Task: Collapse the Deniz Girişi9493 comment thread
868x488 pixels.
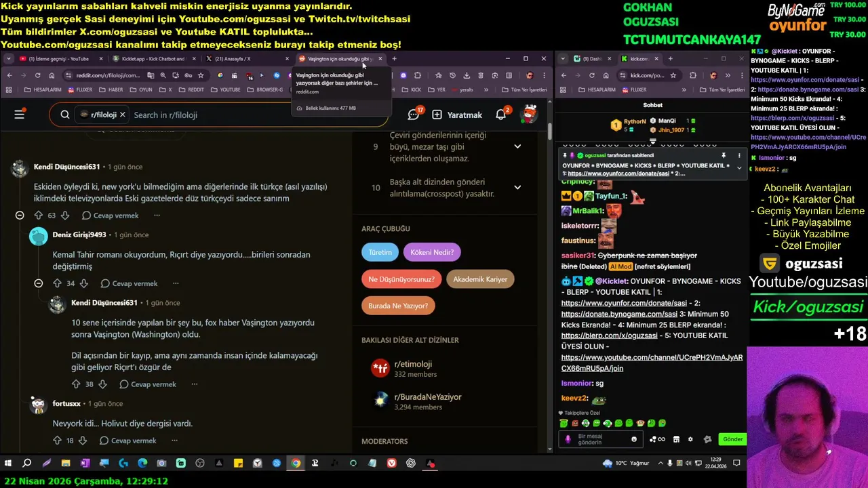Action: click(x=39, y=283)
